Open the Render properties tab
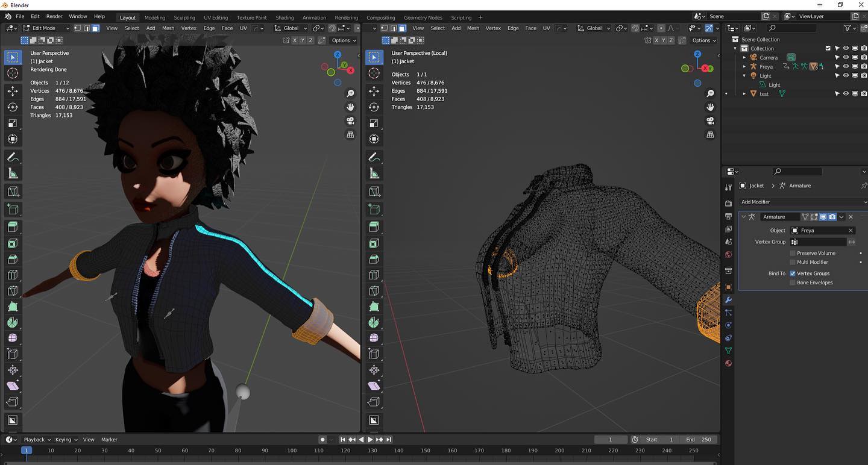 [x=728, y=203]
